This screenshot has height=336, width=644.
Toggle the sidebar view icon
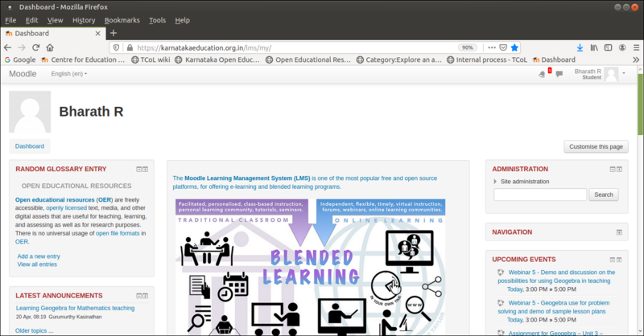[609, 47]
